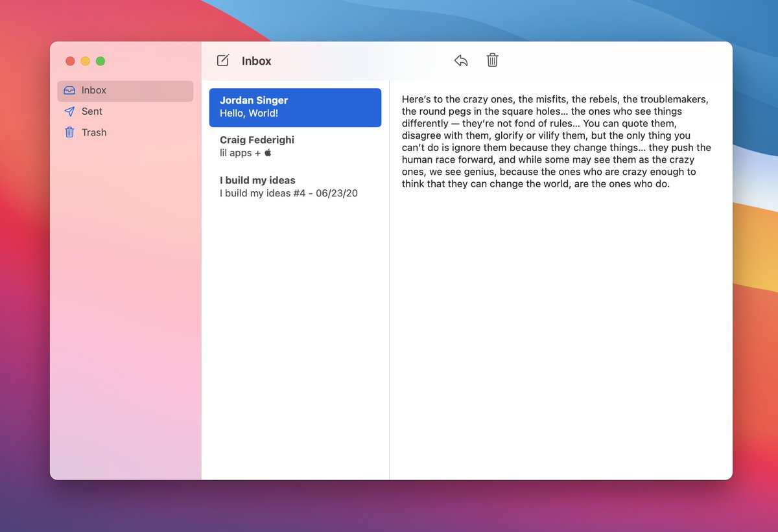Image resolution: width=778 pixels, height=532 pixels.
Task: Open the Trash folder in the sidebar
Action: click(93, 132)
